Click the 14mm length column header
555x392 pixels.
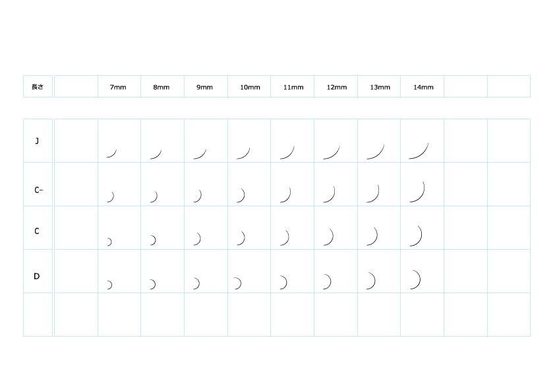click(424, 87)
